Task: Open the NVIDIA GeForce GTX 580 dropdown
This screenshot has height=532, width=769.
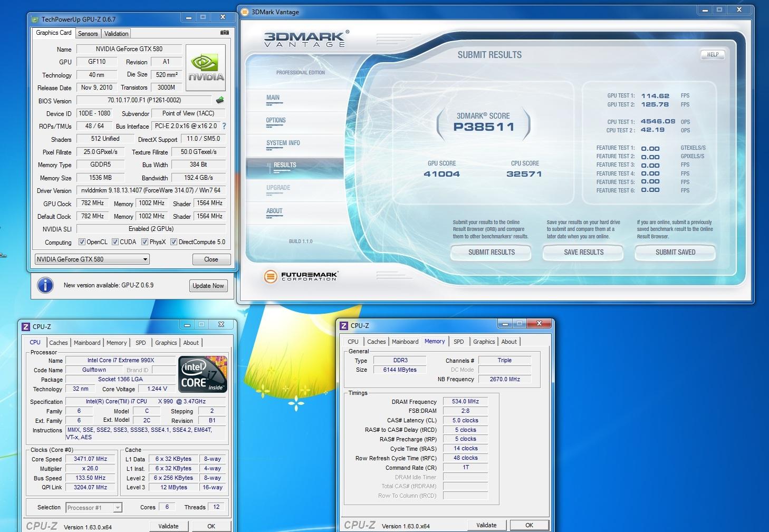Action: pyautogui.click(x=92, y=259)
